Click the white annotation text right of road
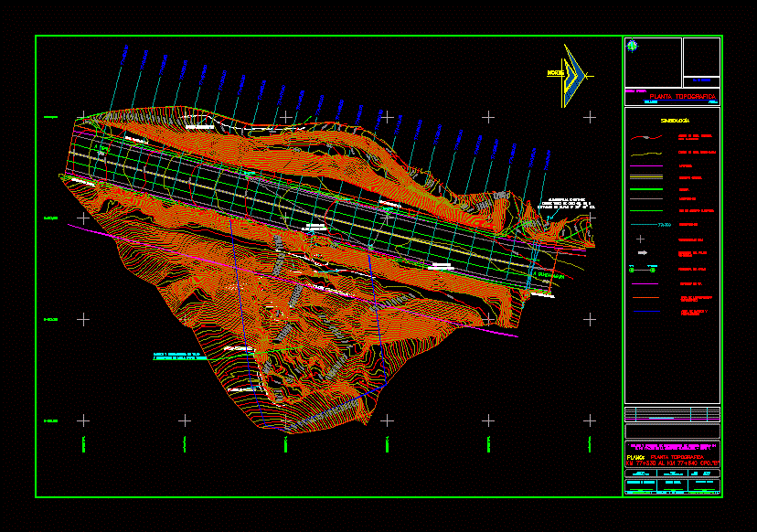This screenshot has width=757, height=532. pos(569,204)
